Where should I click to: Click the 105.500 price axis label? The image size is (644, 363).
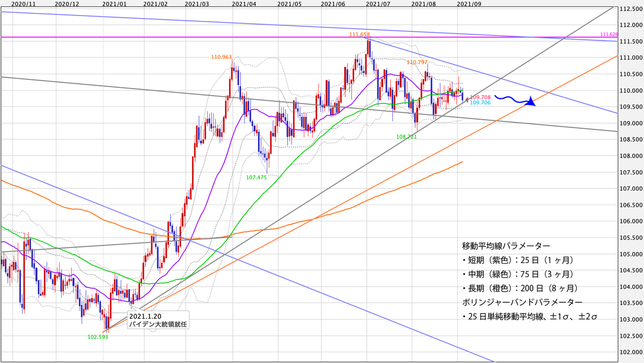point(630,238)
